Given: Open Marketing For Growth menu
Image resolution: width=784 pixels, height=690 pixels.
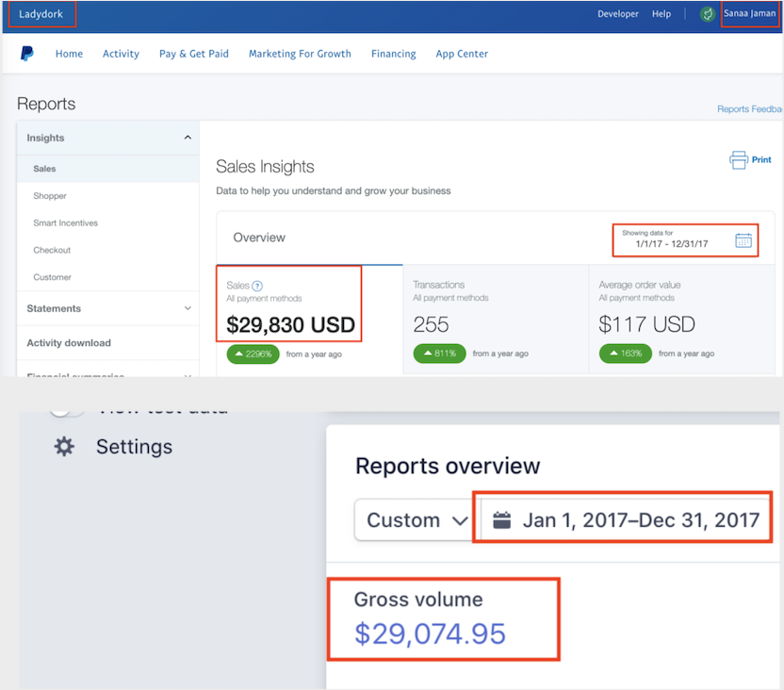Looking at the screenshot, I should point(300,54).
